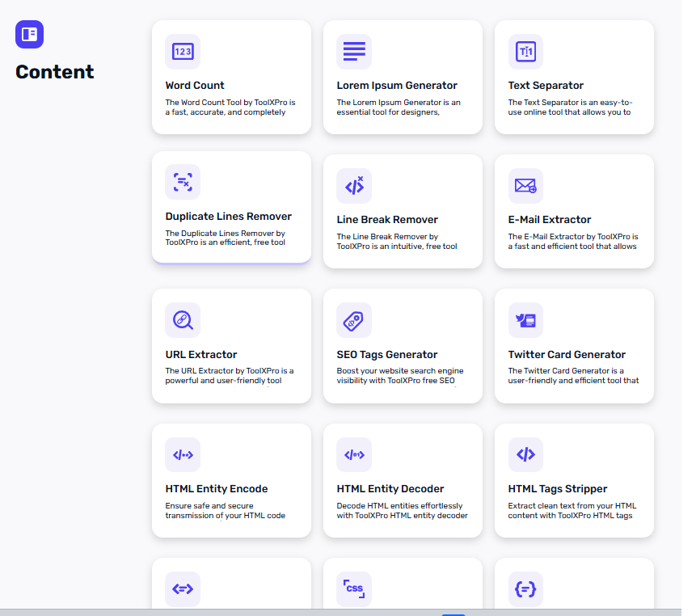
Task: Click the HTML Entity Decoder icon
Action: tap(354, 454)
